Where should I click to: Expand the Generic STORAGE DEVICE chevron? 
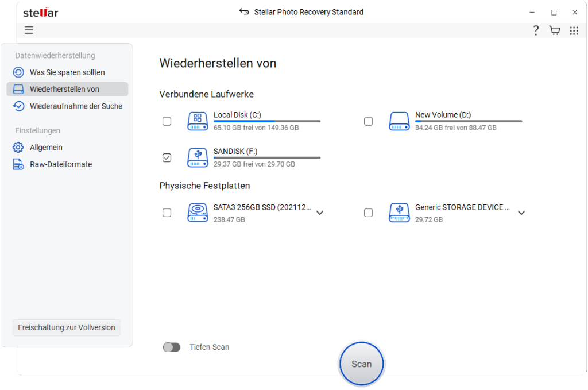click(x=521, y=213)
